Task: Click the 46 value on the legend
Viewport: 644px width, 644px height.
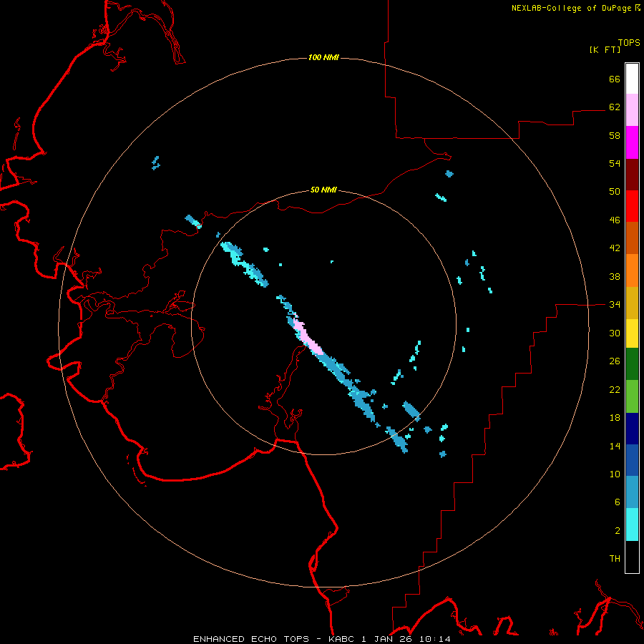Action: pos(615,220)
